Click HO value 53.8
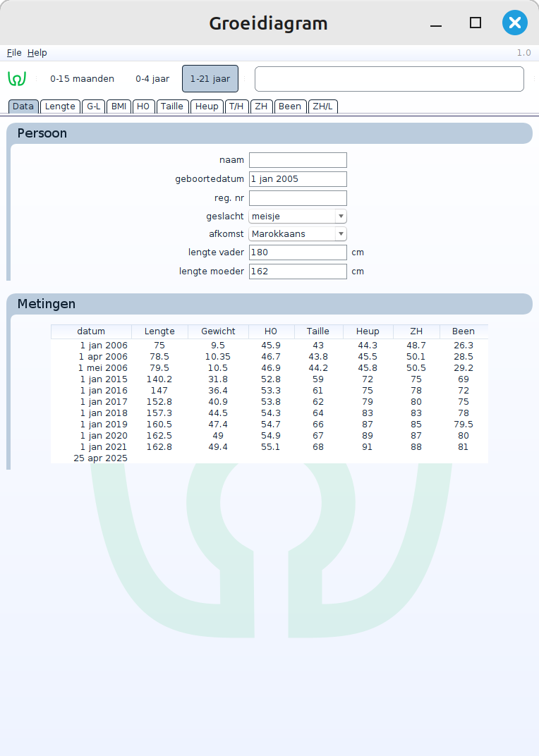 coord(271,402)
